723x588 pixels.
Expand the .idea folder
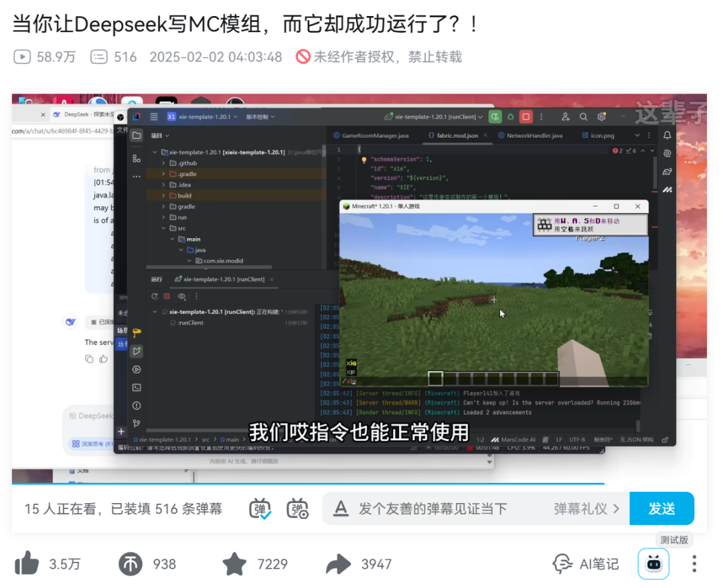[163, 185]
